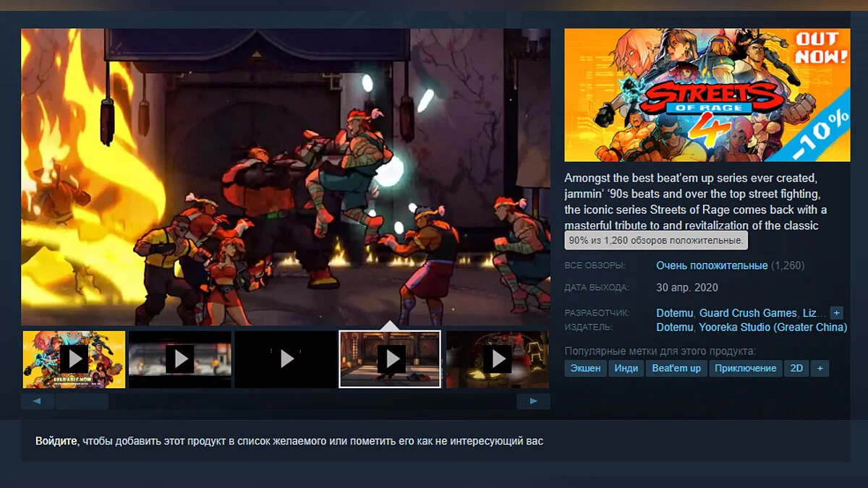The width and height of the screenshot is (868, 488).
Task: Open the Dotemu developer link
Action: pos(675,313)
